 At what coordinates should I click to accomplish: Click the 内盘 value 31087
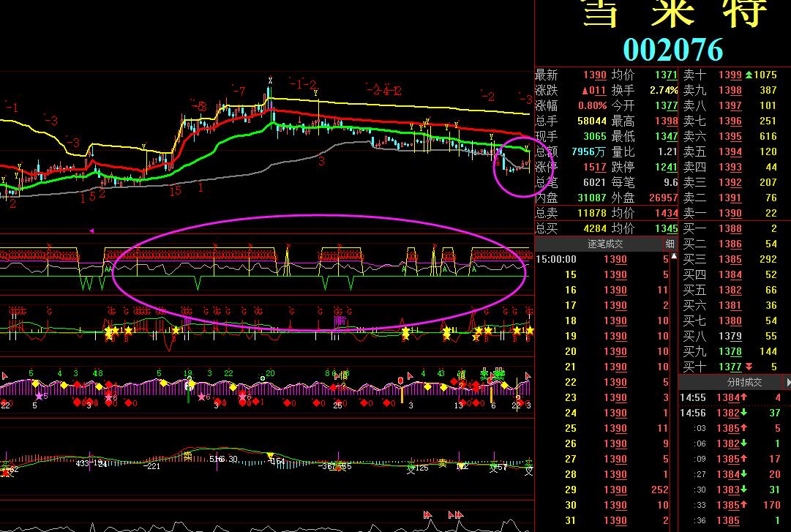[592, 198]
